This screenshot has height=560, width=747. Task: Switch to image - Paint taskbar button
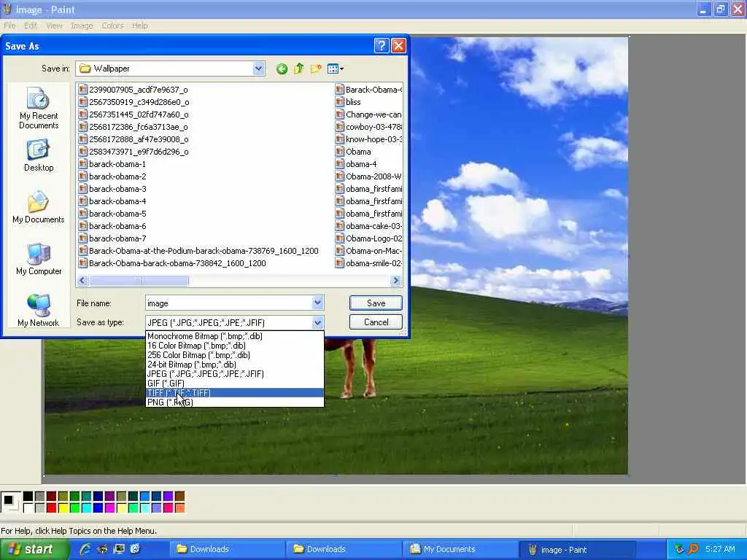(577, 550)
